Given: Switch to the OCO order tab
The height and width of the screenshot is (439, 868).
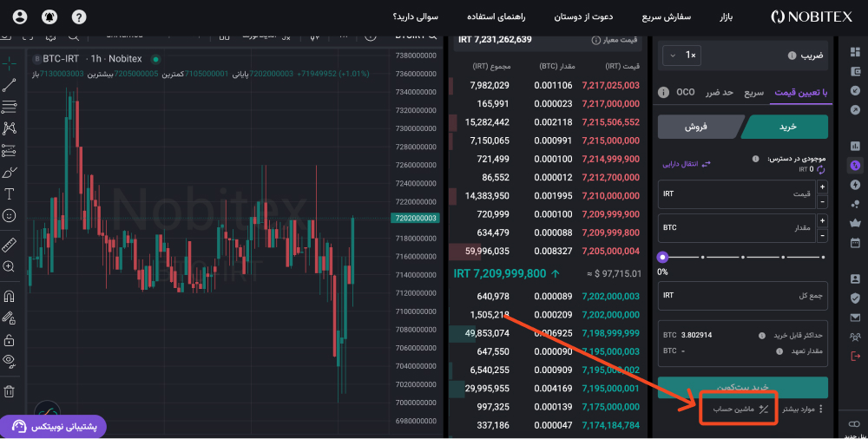Looking at the screenshot, I should [686, 93].
